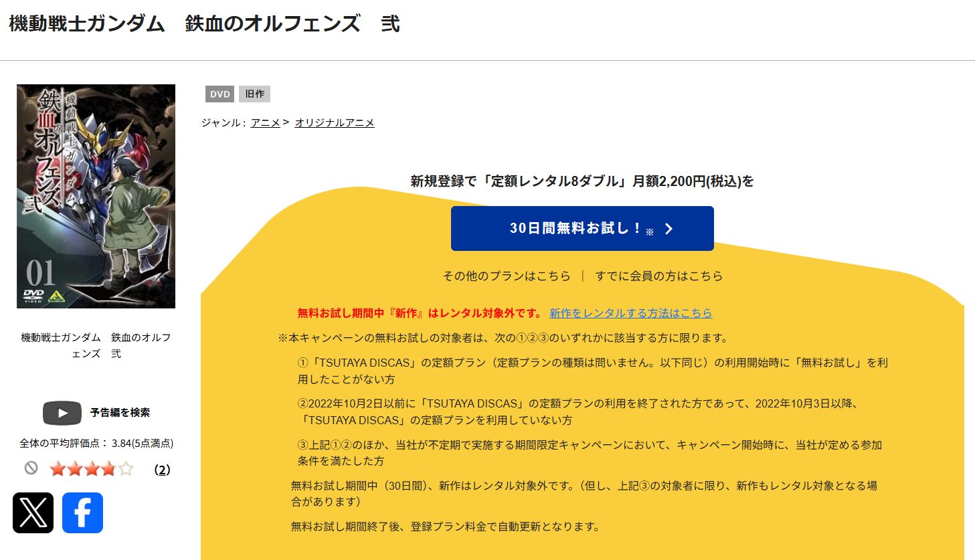Start the 30日間無料お試し free trial
Image resolution: width=975 pixels, height=560 pixels.
tap(582, 229)
